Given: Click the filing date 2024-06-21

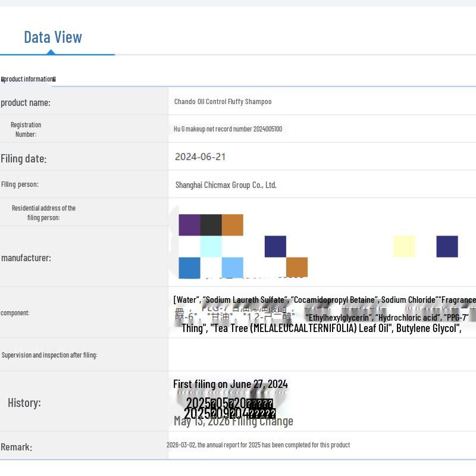Looking at the screenshot, I should pos(201,157).
